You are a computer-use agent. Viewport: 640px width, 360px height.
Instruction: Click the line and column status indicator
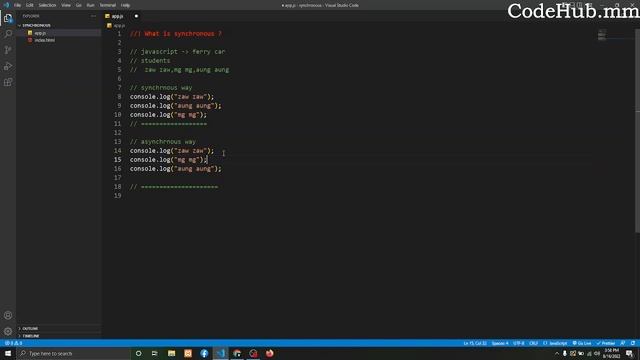pyautogui.click(x=475, y=343)
